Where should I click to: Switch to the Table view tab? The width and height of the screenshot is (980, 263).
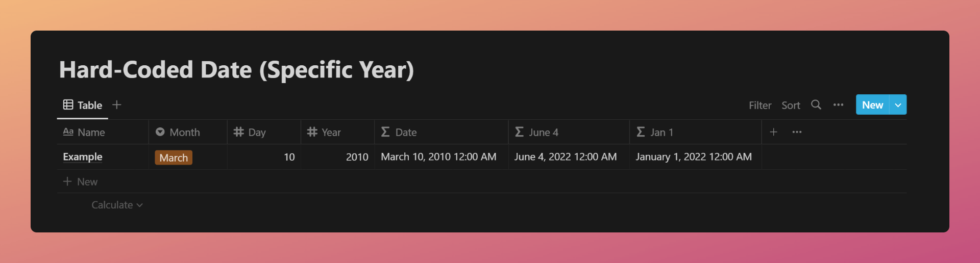(83, 105)
